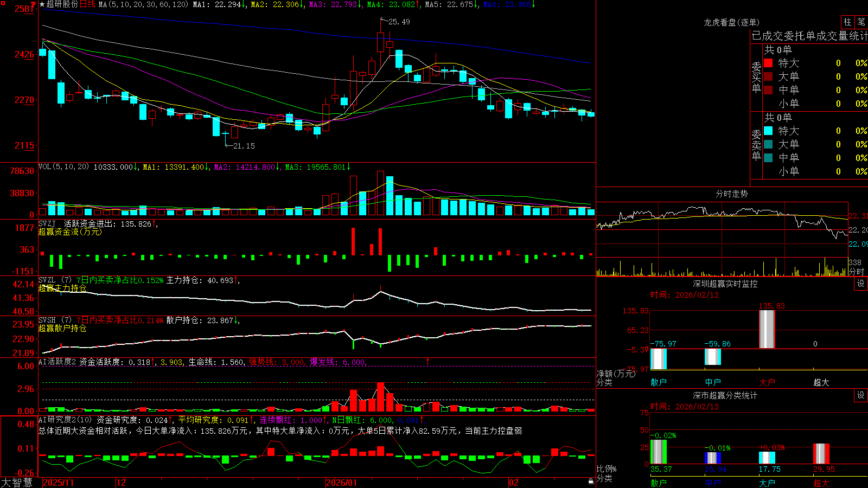868x488 pixels.
Task: Click the 12 month marker on the time axis
Action: [121, 483]
